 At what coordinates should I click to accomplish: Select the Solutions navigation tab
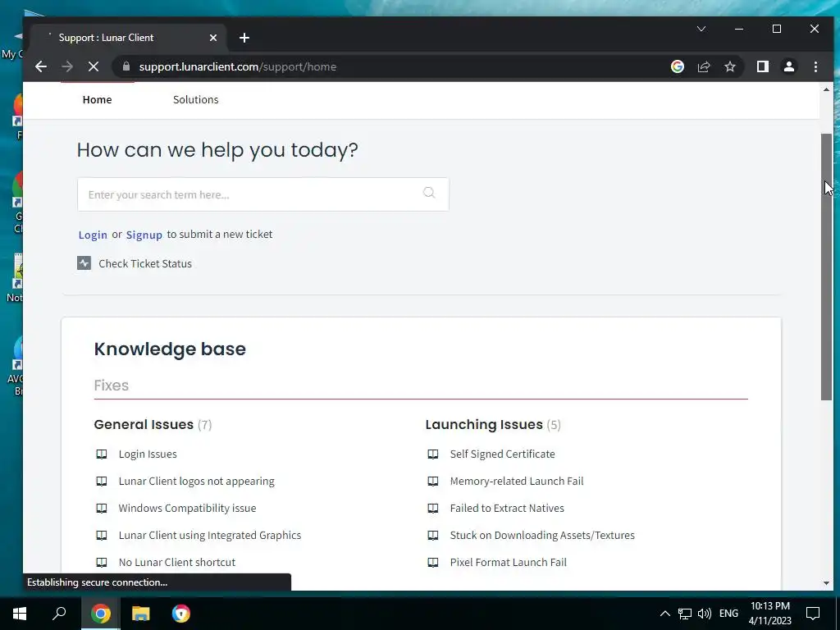point(195,99)
